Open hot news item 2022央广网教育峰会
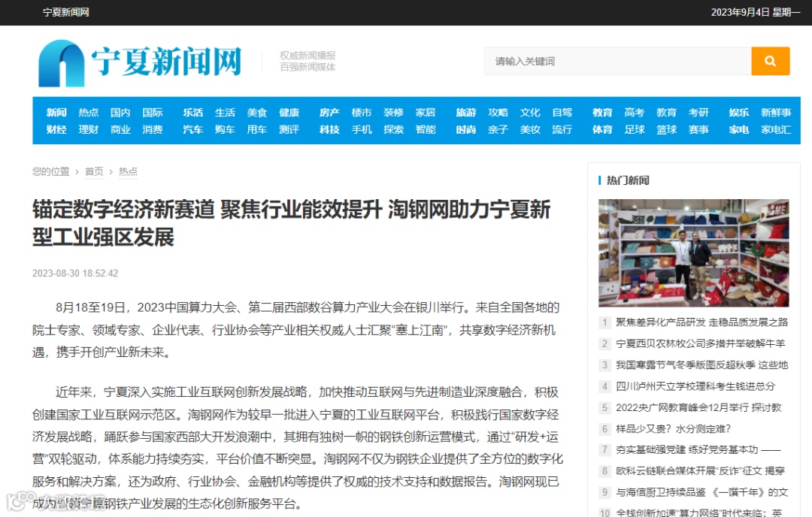 click(698, 408)
